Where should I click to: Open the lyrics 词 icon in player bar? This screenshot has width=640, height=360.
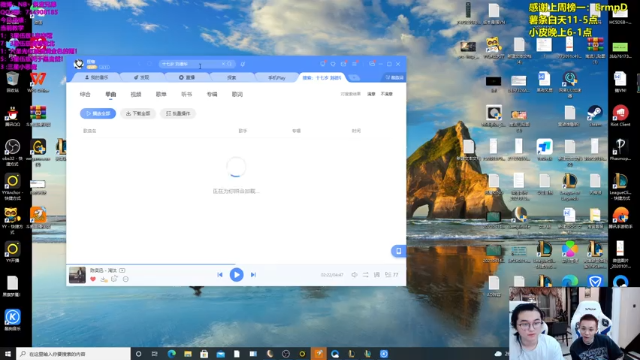[x=377, y=275]
